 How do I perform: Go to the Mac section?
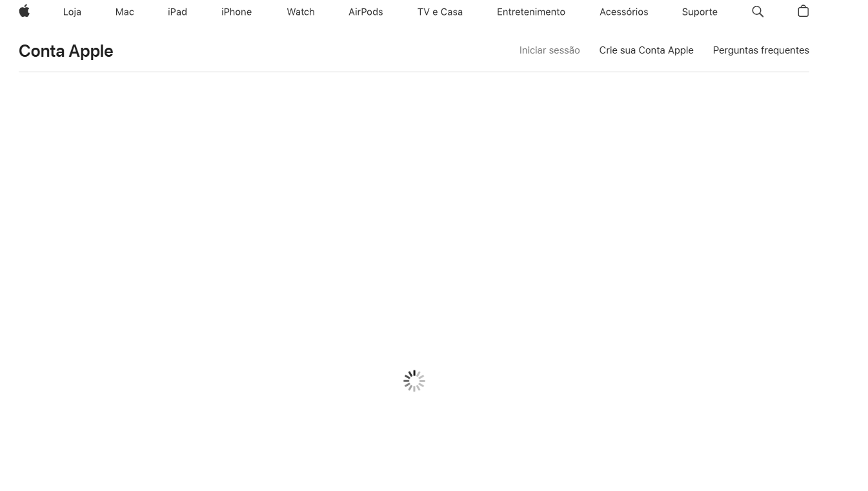[125, 12]
